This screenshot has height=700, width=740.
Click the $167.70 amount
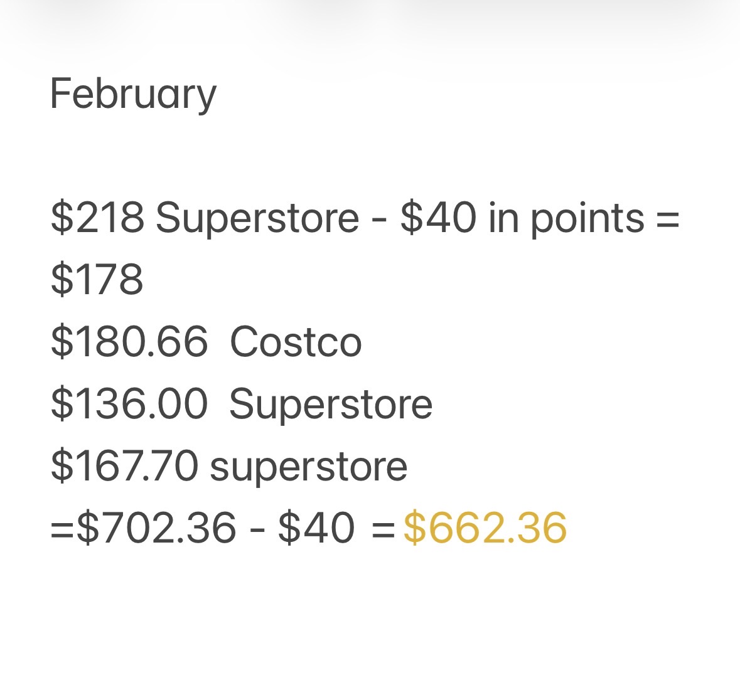(x=124, y=465)
